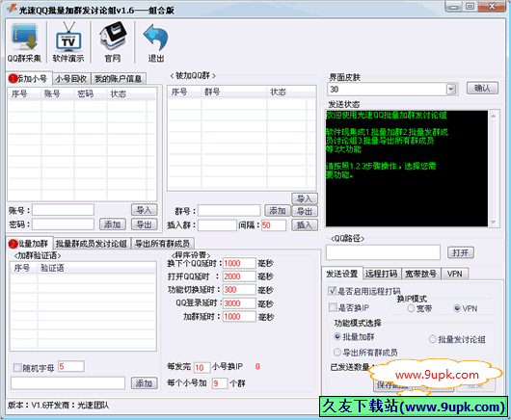Image resolution: width=511 pixels, height=420 pixels.
Task: Focus the 账号 input field
Action: [x=64, y=210]
